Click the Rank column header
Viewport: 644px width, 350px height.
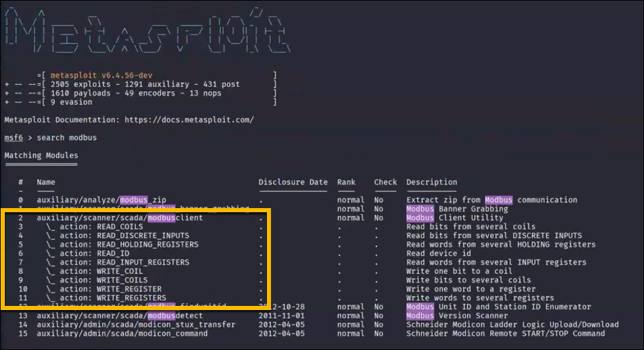click(346, 183)
